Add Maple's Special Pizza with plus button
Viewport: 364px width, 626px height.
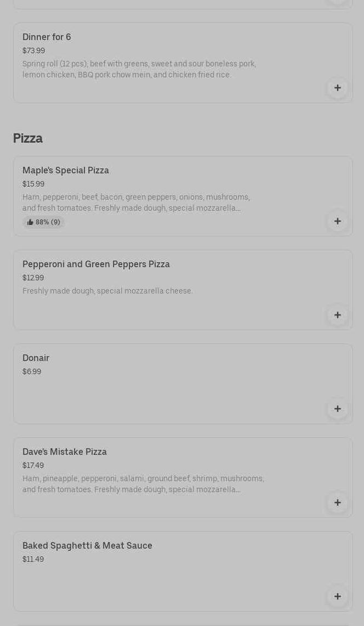(337, 221)
